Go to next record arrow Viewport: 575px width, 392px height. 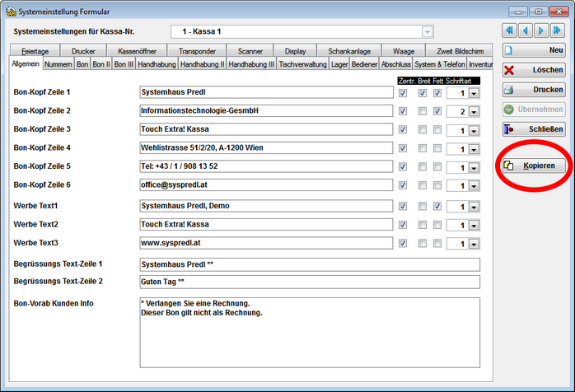click(541, 30)
